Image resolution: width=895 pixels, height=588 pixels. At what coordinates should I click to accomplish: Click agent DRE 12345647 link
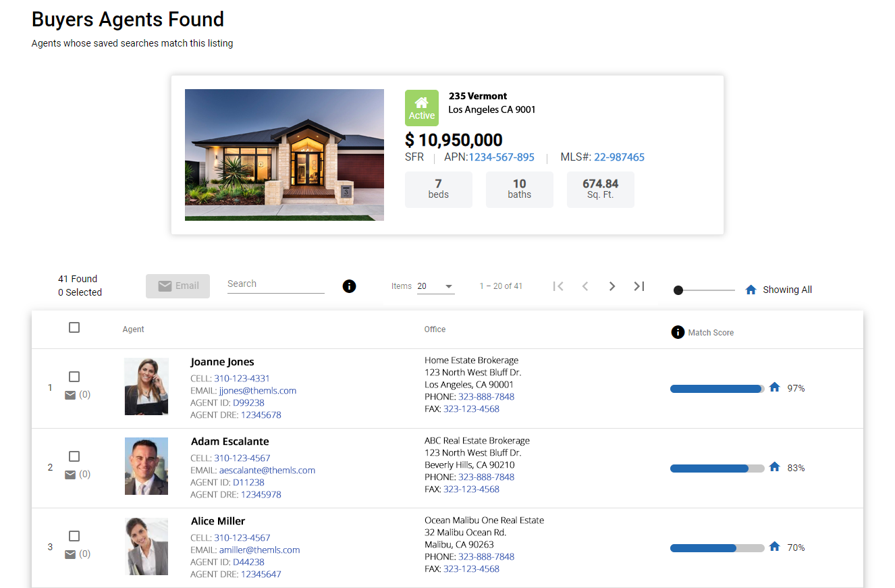click(x=261, y=574)
